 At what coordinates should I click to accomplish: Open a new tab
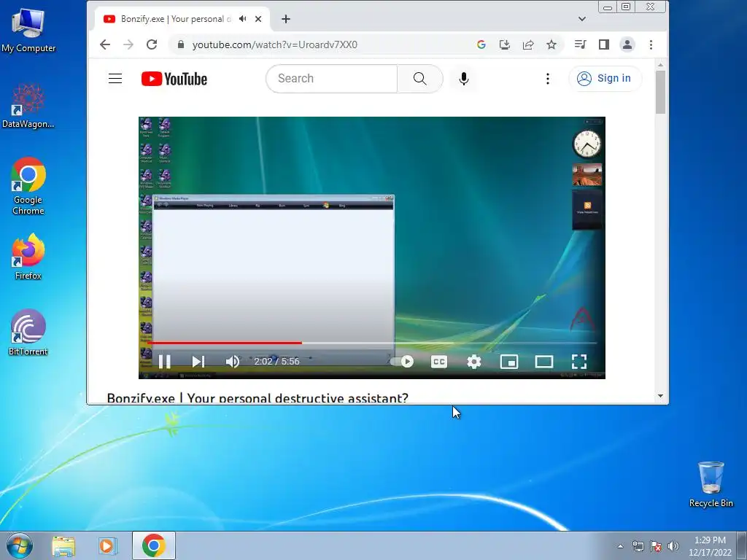point(286,19)
